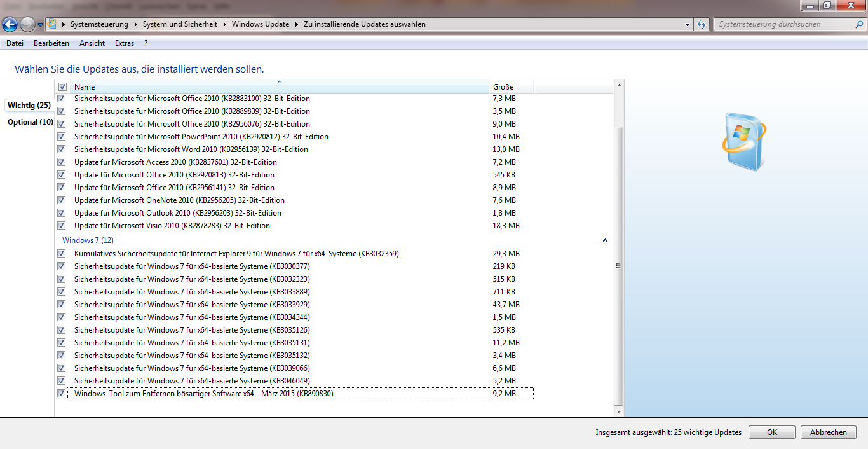Open the address bar history dropdown
868x449 pixels.
click(x=688, y=24)
